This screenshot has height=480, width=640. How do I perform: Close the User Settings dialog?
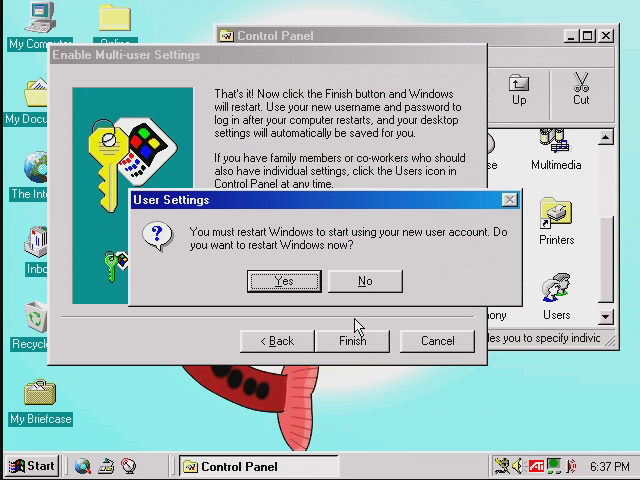tap(509, 200)
